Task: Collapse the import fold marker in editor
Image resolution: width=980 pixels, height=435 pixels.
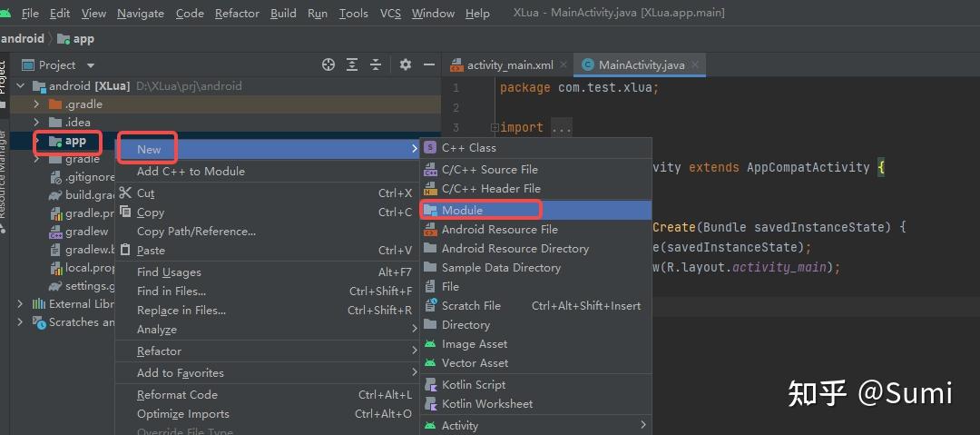Action: click(495, 128)
